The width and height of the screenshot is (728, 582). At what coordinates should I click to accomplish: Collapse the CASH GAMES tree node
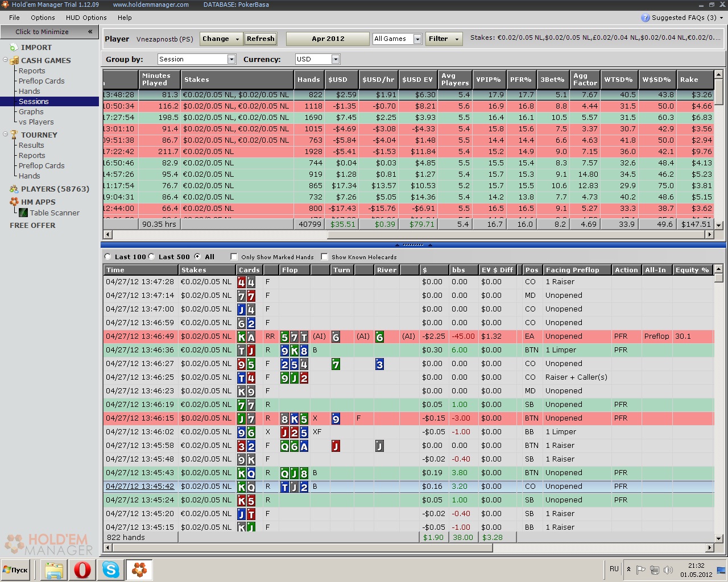coord(5,60)
